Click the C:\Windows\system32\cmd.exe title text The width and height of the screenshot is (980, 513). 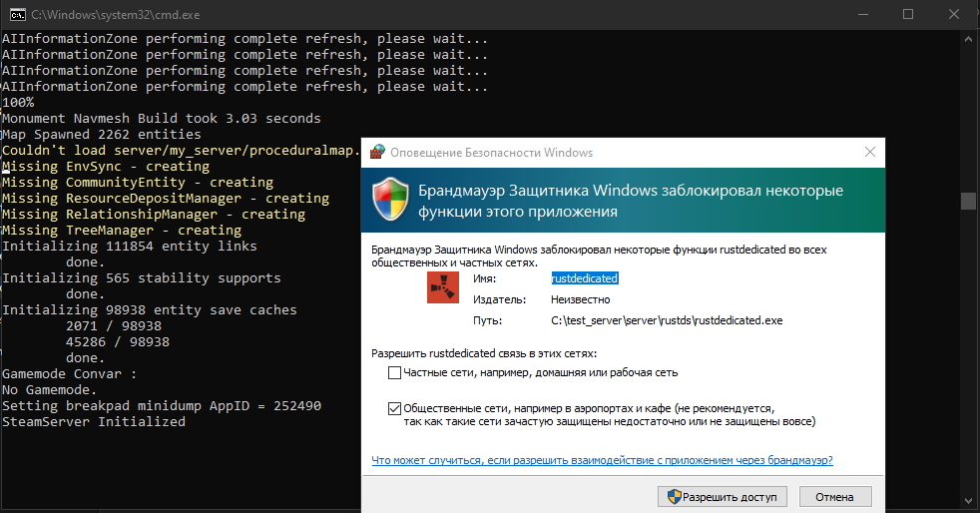(116, 14)
